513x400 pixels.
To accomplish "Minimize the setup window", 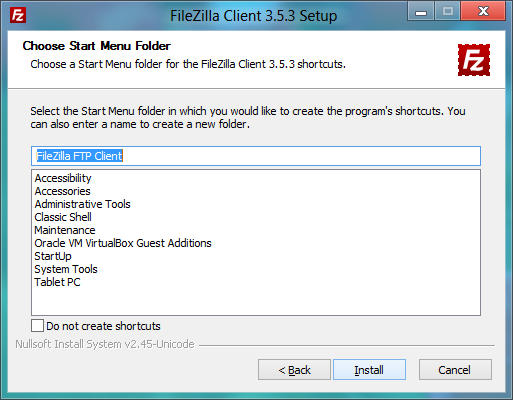I will 421,11.
